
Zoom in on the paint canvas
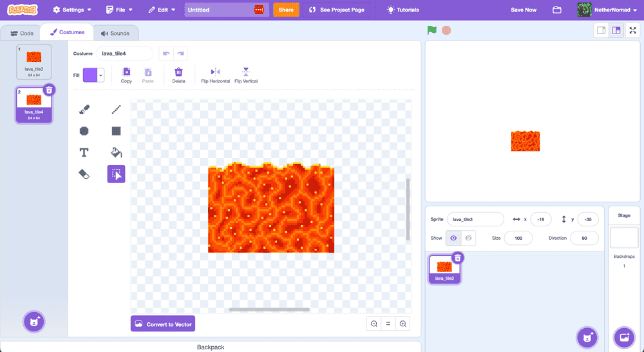coord(402,324)
